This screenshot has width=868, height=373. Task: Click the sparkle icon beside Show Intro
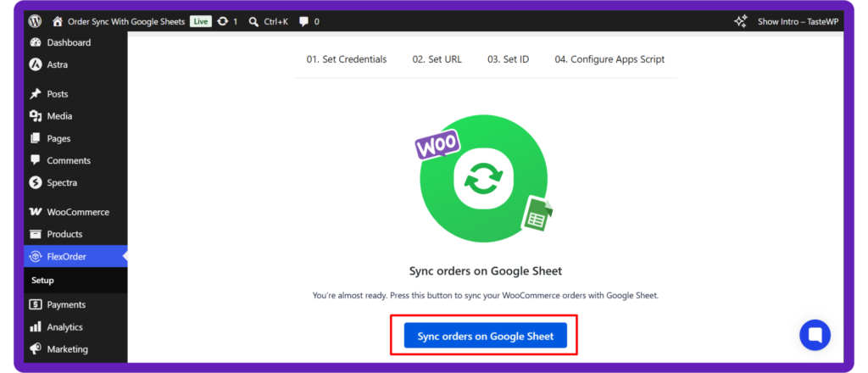(741, 21)
